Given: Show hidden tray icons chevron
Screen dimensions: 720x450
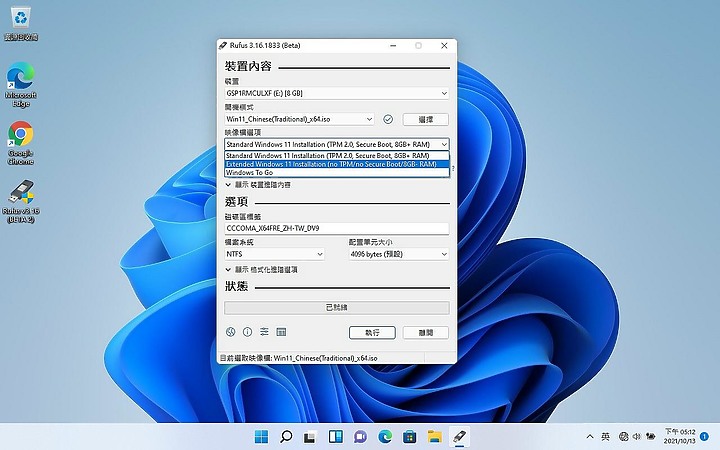Looking at the screenshot, I should point(590,436).
